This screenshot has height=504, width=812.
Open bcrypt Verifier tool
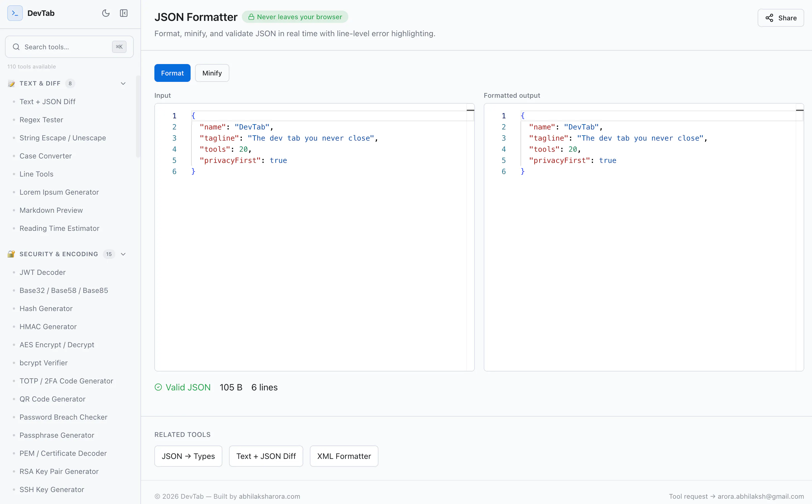(43, 363)
